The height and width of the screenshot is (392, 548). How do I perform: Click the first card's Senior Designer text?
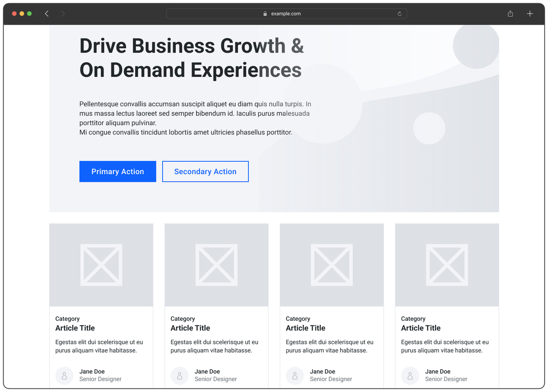[x=100, y=379]
